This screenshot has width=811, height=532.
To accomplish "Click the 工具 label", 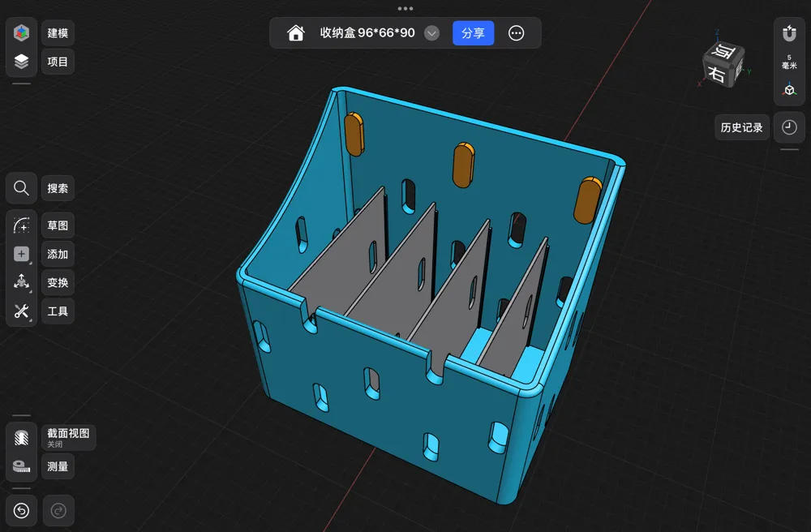I will pos(58,311).
